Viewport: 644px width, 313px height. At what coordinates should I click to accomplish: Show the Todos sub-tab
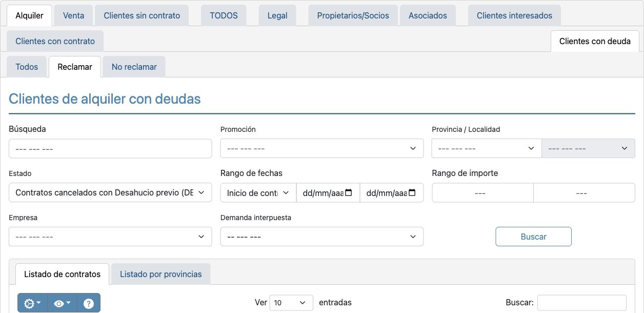(x=27, y=67)
